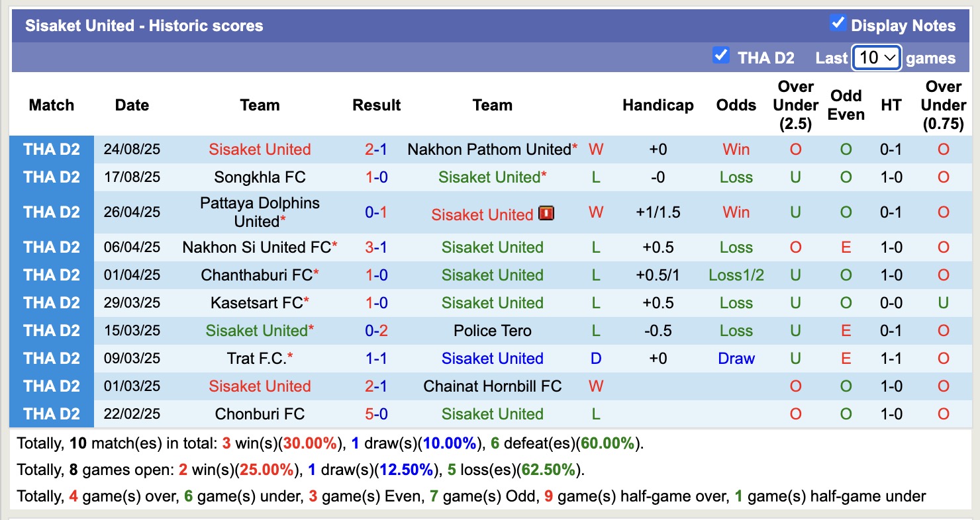This screenshot has width=980, height=520.
Task: Open the Police Tero team page
Action: tap(493, 331)
